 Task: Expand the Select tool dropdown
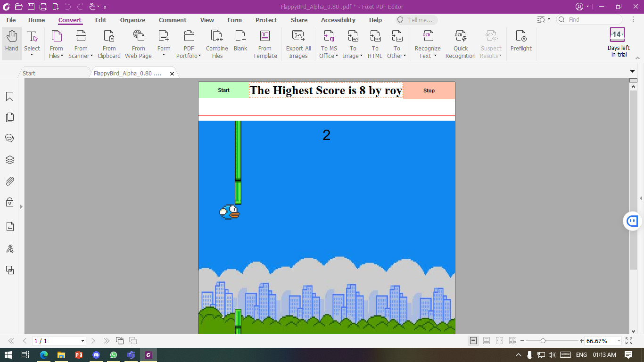click(32, 55)
